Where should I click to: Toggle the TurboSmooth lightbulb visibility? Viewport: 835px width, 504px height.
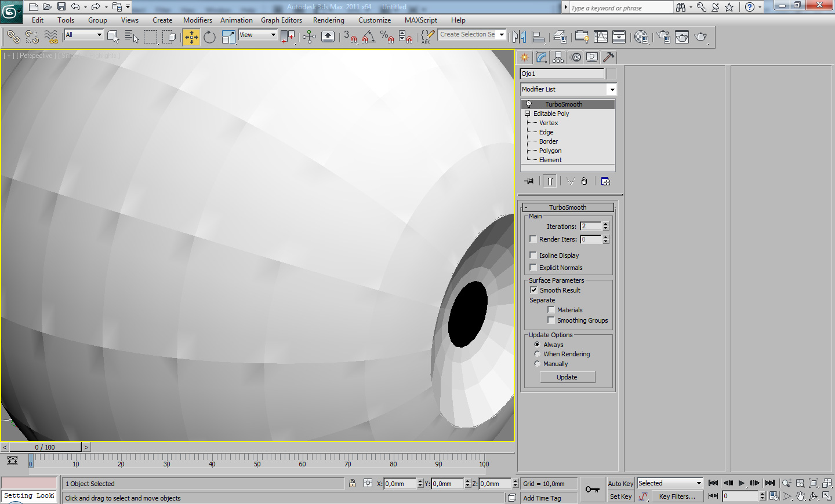pyautogui.click(x=529, y=104)
